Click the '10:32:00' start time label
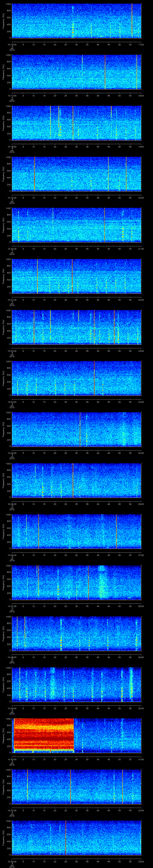Image resolution: width=153 pixels, height=868 pixels. tap(12, 861)
